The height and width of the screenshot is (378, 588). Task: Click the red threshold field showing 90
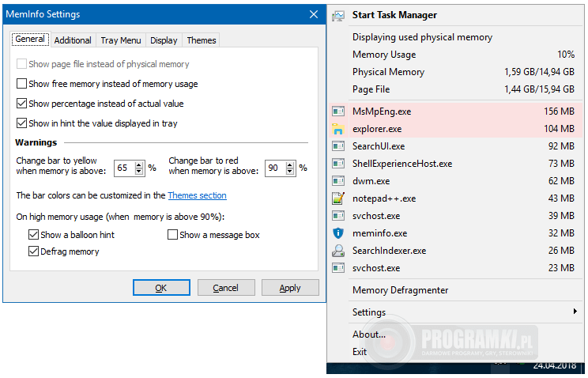pos(275,168)
